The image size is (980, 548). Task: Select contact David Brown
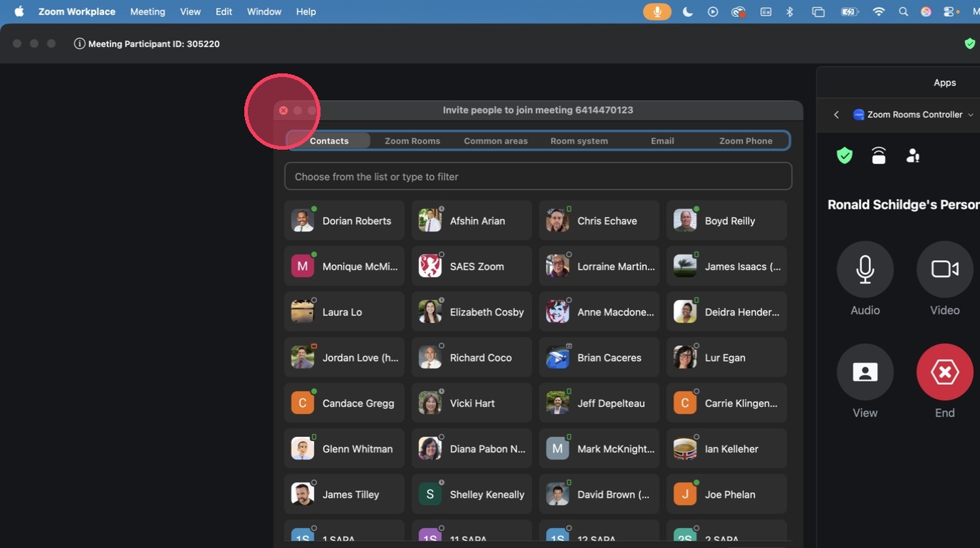tap(599, 494)
